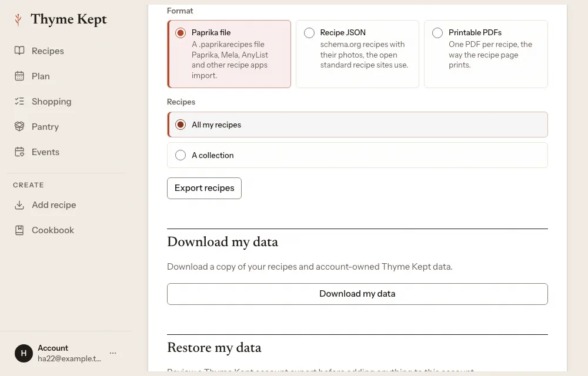Click the Account label in sidebar footer

click(53, 348)
